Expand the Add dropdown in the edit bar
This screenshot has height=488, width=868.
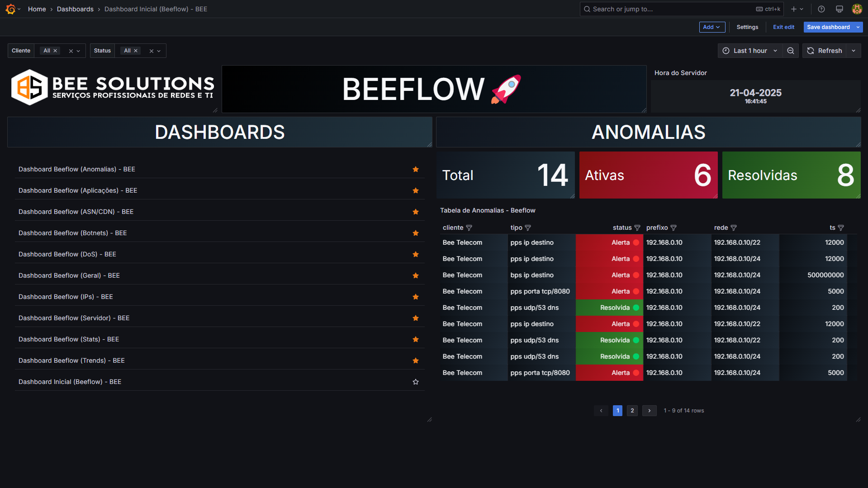click(711, 27)
